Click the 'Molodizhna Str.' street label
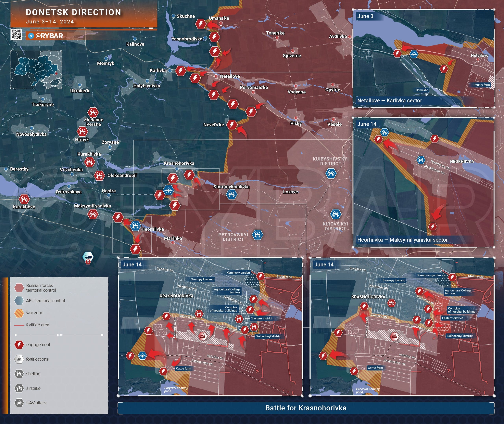Screen dimensions: 504x424 click(x=434, y=170)
